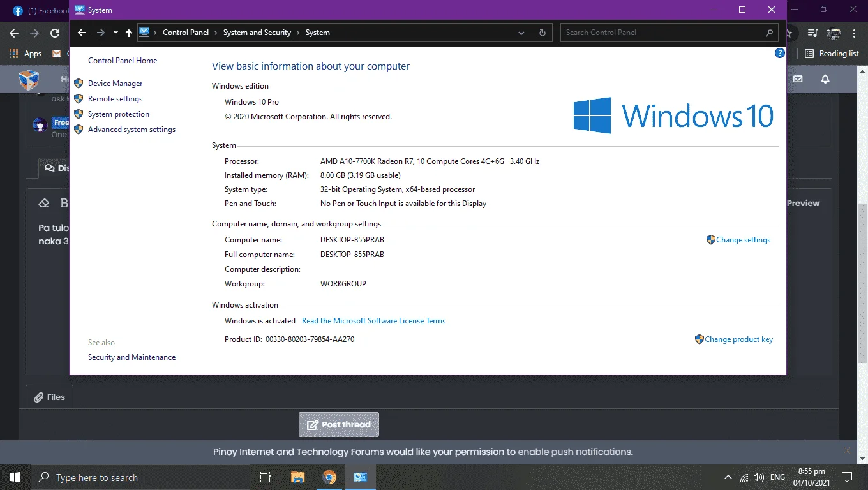Expand the chevron after System and Security

pos(298,33)
